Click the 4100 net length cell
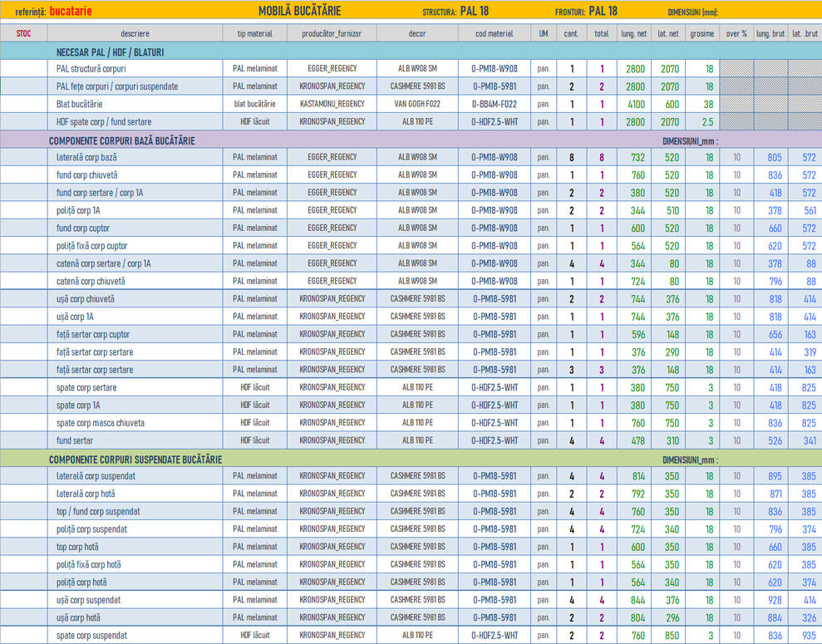This screenshot has height=644, width=822. point(634,104)
